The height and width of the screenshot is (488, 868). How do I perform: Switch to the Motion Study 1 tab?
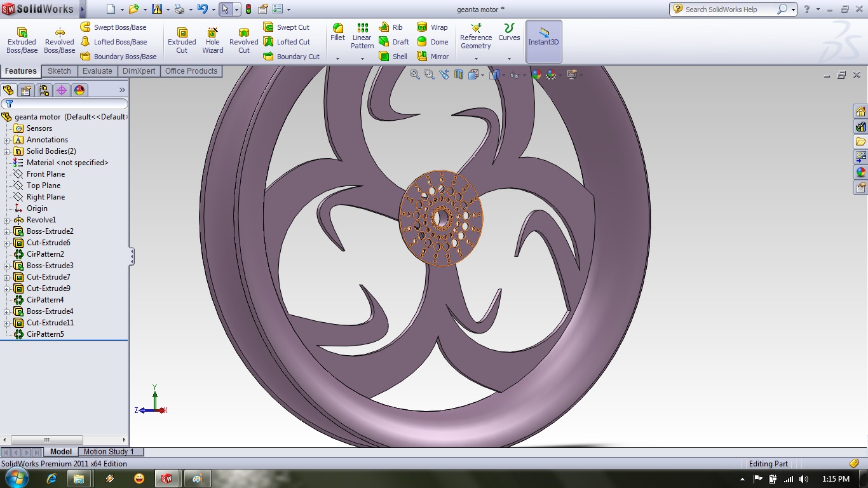point(109,452)
